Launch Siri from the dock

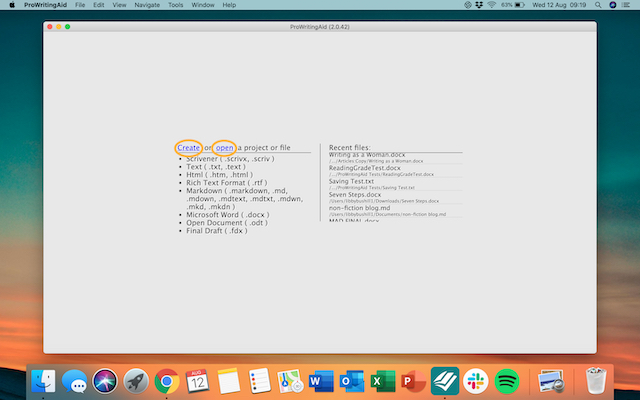(x=105, y=381)
